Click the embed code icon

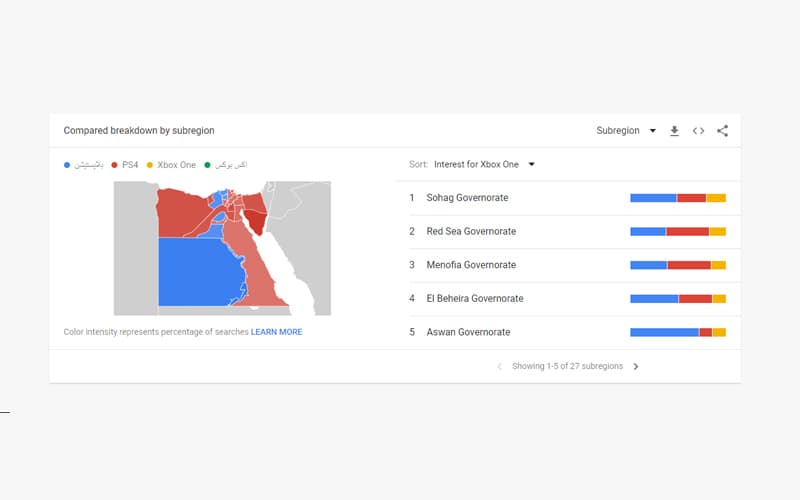pyautogui.click(x=698, y=131)
